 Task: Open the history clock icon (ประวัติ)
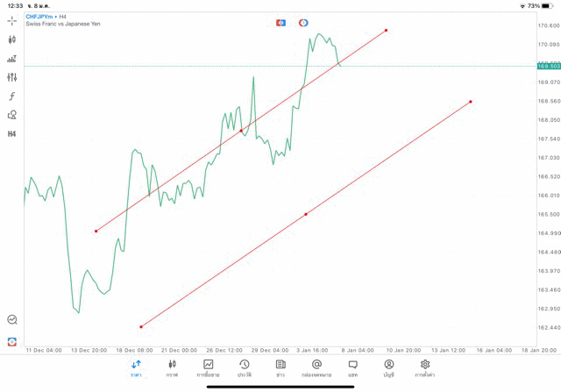(x=245, y=367)
